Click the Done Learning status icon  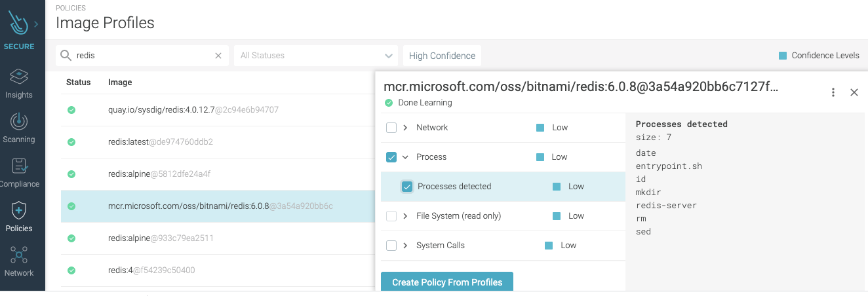coord(389,103)
